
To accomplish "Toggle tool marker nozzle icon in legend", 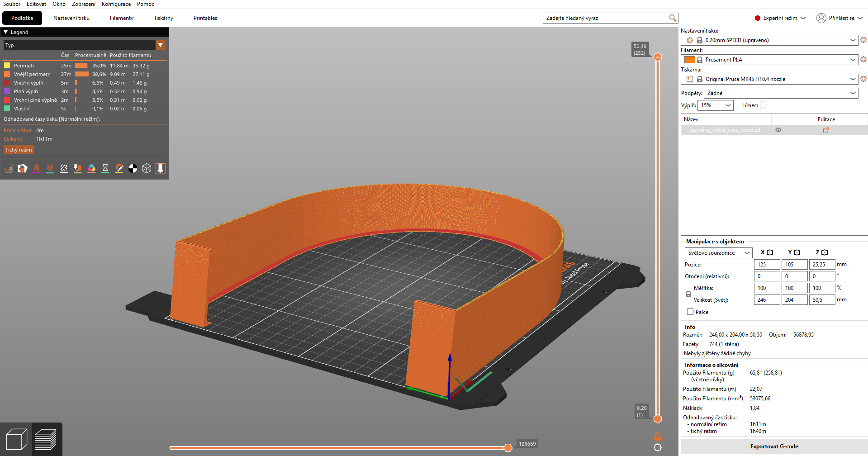I will (160, 169).
